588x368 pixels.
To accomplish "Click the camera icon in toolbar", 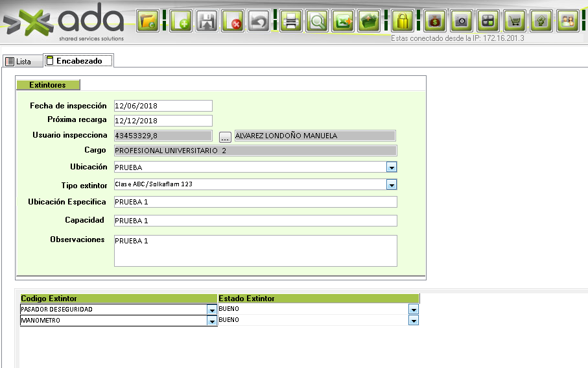I will 462,21.
